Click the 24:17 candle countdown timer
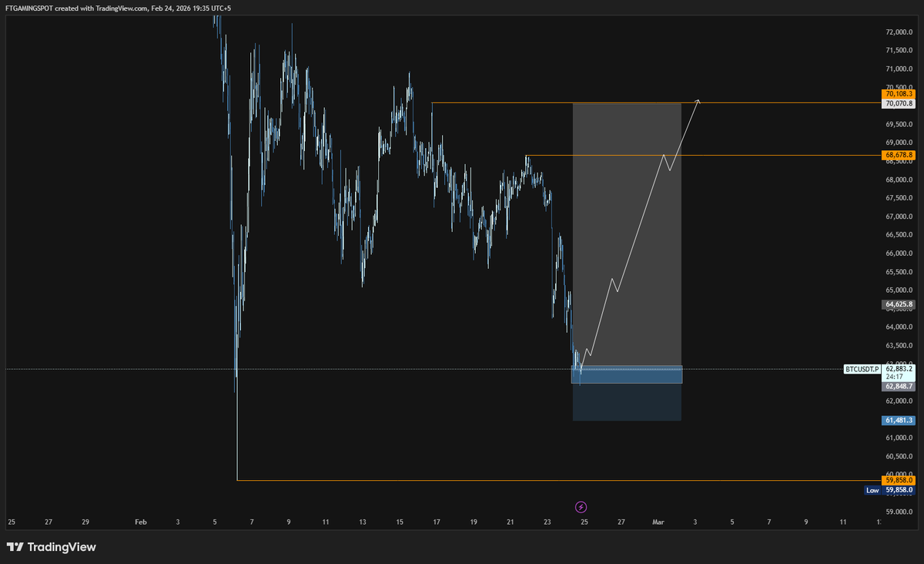 pos(894,378)
